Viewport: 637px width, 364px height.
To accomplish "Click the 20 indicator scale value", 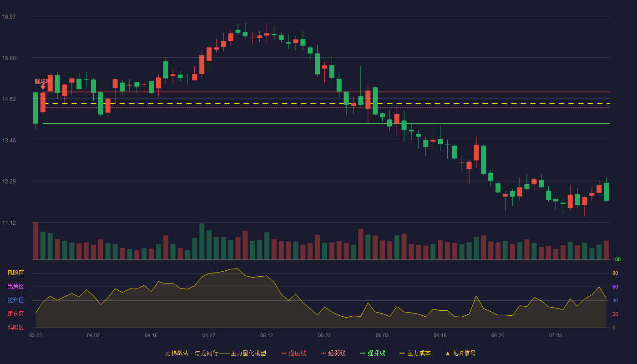I will tap(615, 314).
